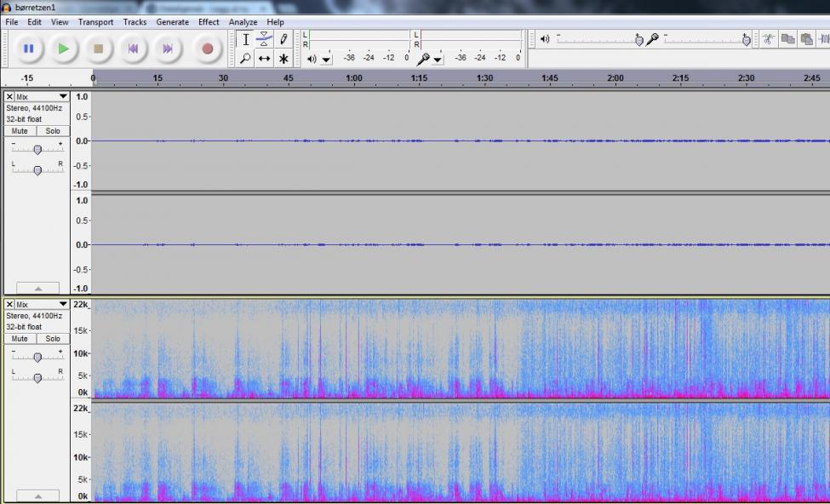Mute the first Mix track

pyautogui.click(x=20, y=131)
